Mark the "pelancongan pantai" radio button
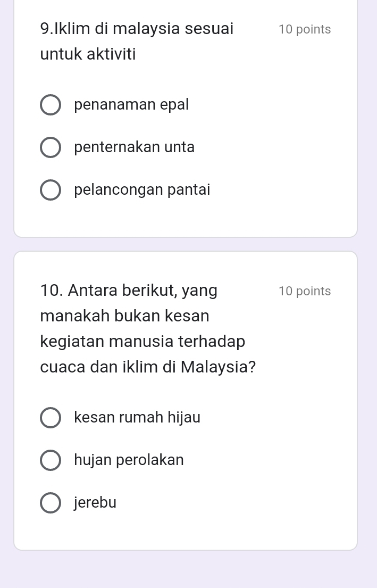Viewport: 377px width, 588px height. pos(51,191)
